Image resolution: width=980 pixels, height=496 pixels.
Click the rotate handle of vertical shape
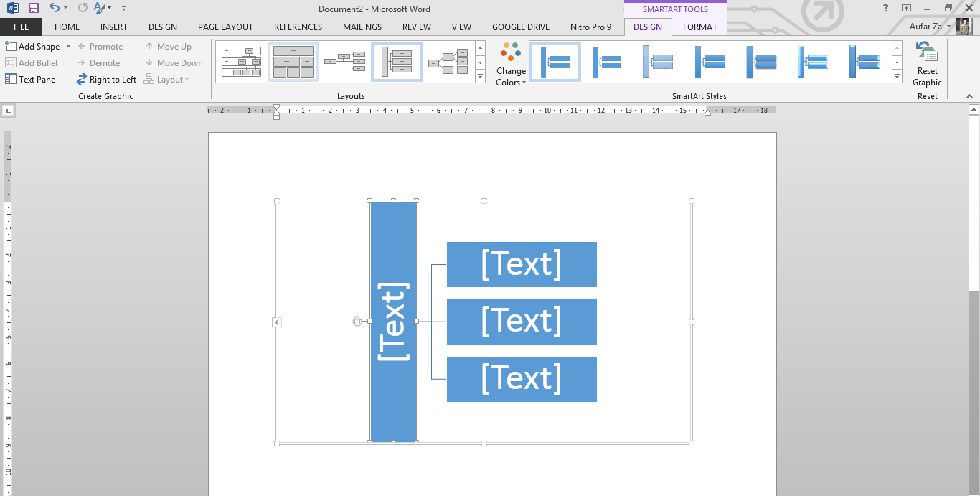coord(357,321)
